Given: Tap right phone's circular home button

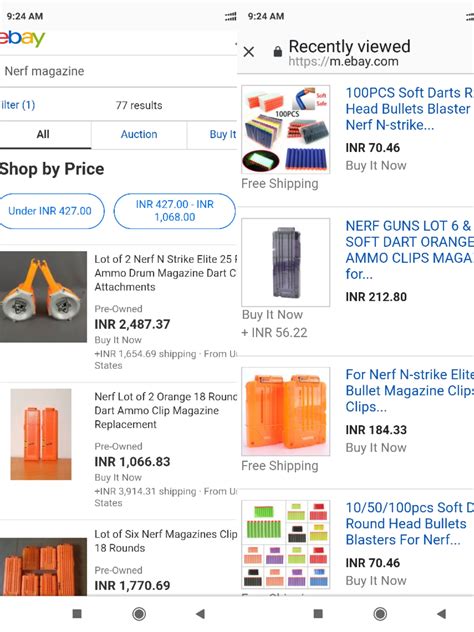Looking at the screenshot, I should click(x=380, y=614).
